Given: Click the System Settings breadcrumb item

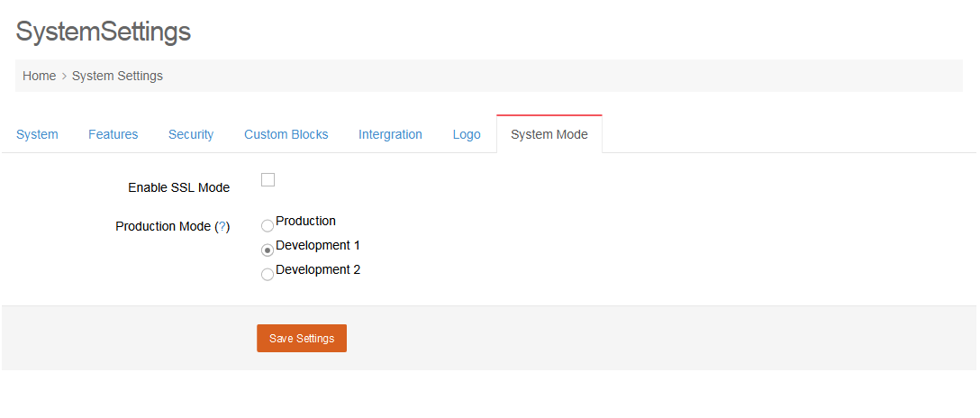Looking at the screenshot, I should 117,76.
